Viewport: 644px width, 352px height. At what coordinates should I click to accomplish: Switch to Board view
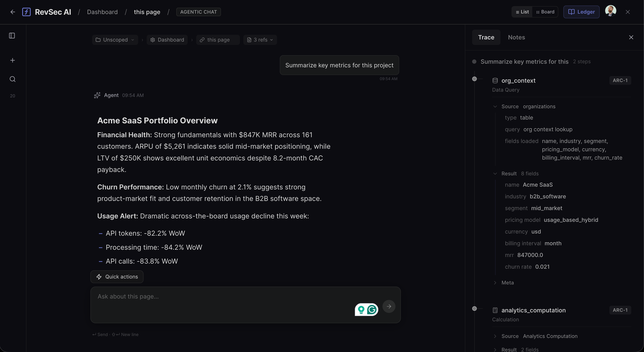(545, 12)
